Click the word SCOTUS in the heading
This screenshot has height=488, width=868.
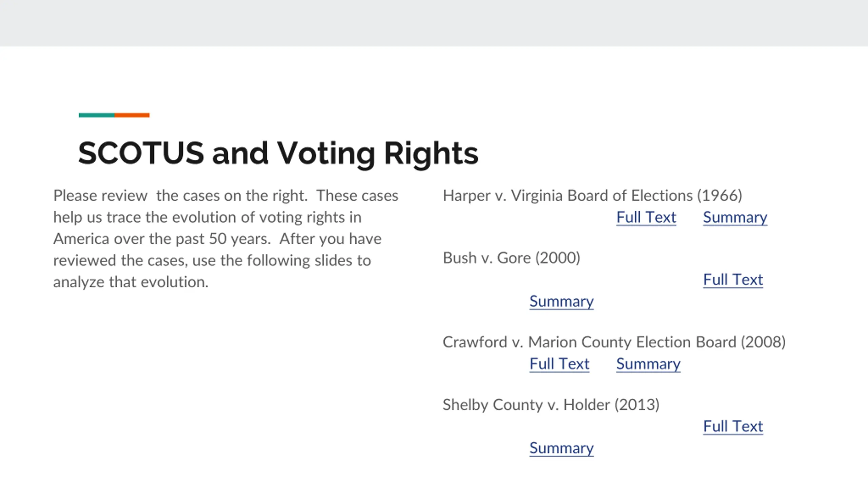click(141, 153)
